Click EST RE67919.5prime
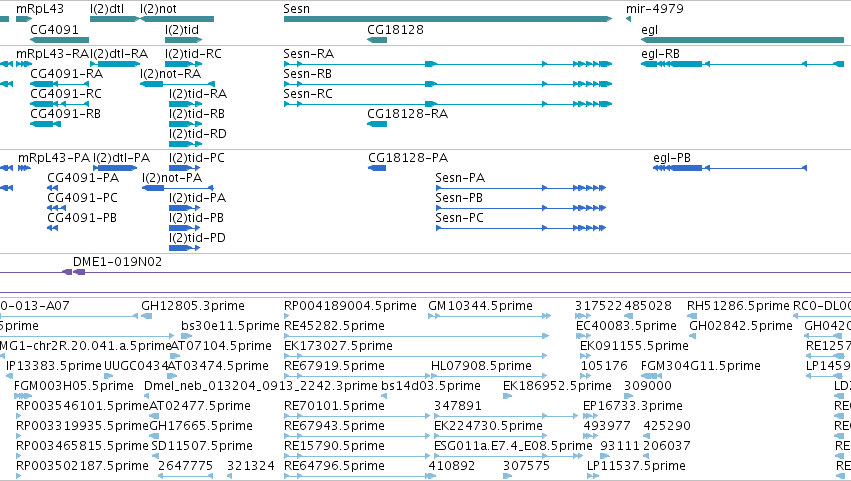The width and height of the screenshot is (851, 481). coord(334,366)
